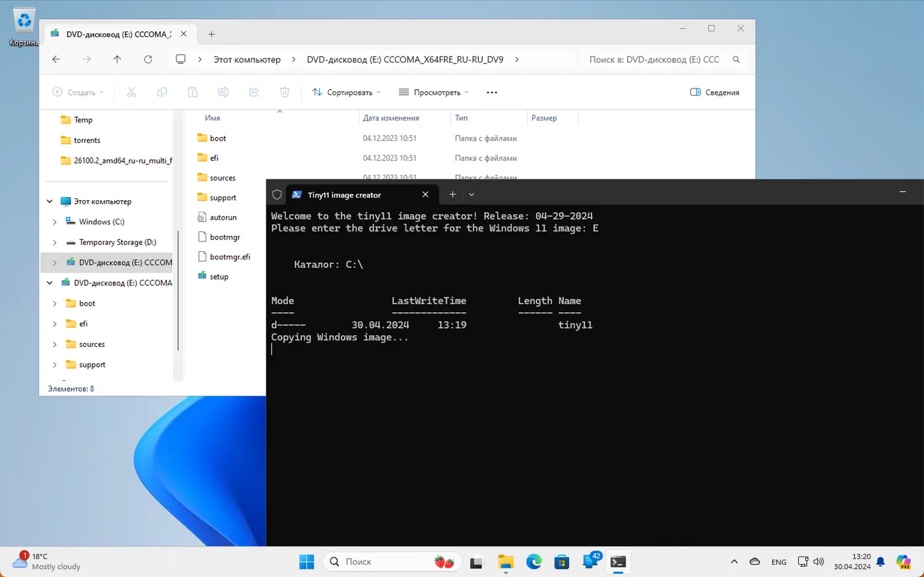
Task: Expand the support folder in the navigation tree
Action: [55, 365]
